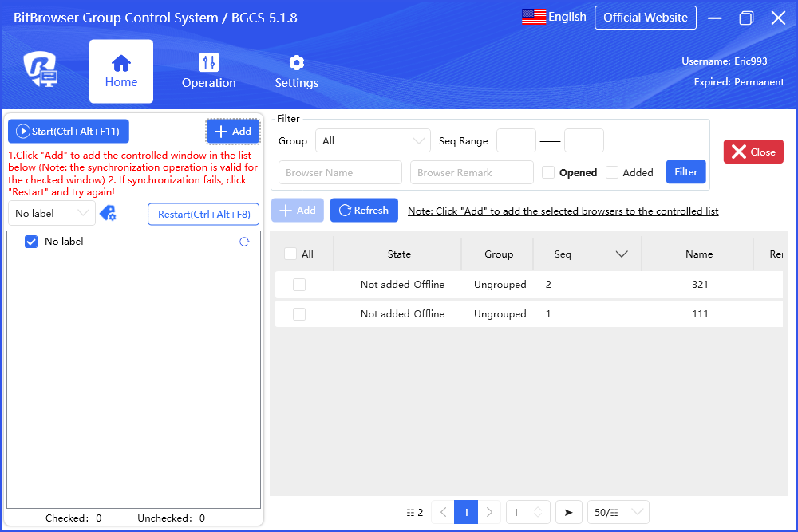The height and width of the screenshot is (532, 798).
Task: Check the row for browser 111
Action: 299,313
